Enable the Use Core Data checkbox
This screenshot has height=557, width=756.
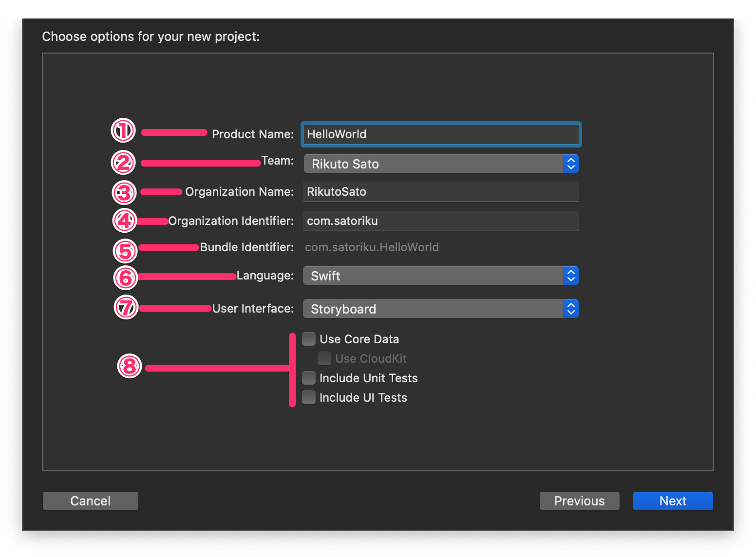coord(309,339)
